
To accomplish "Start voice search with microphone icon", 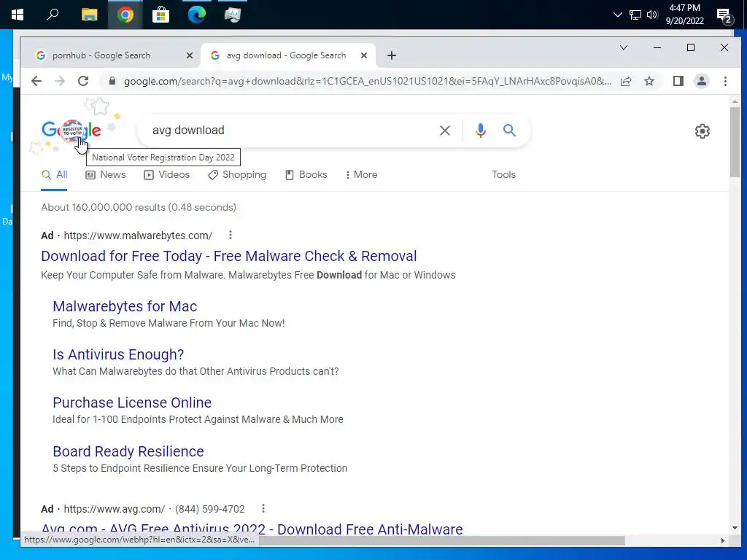I will pos(481,131).
